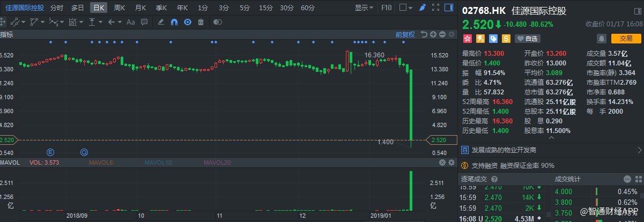Delete drawings with the trash icon
Screen dimensions: 644x222
(x=201, y=22)
